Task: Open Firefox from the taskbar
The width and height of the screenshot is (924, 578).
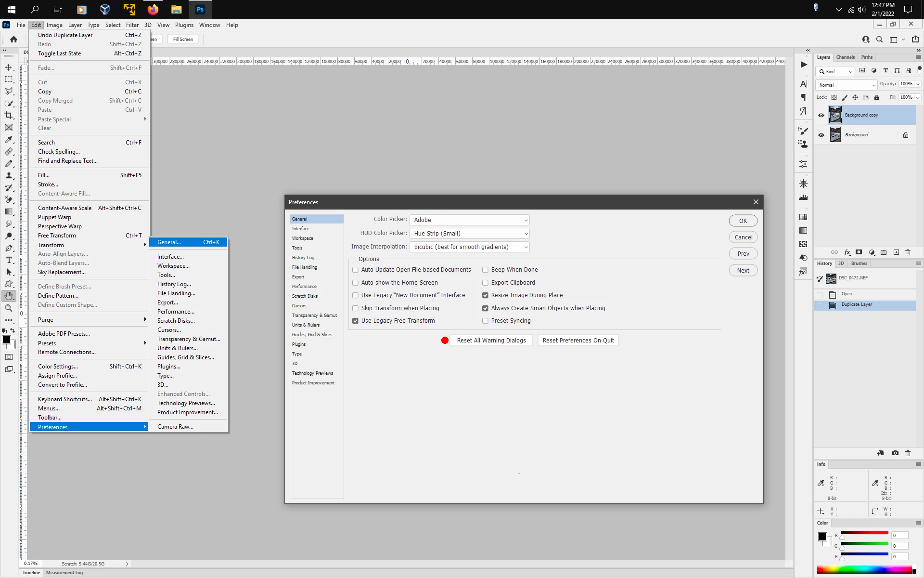Action: tap(153, 9)
